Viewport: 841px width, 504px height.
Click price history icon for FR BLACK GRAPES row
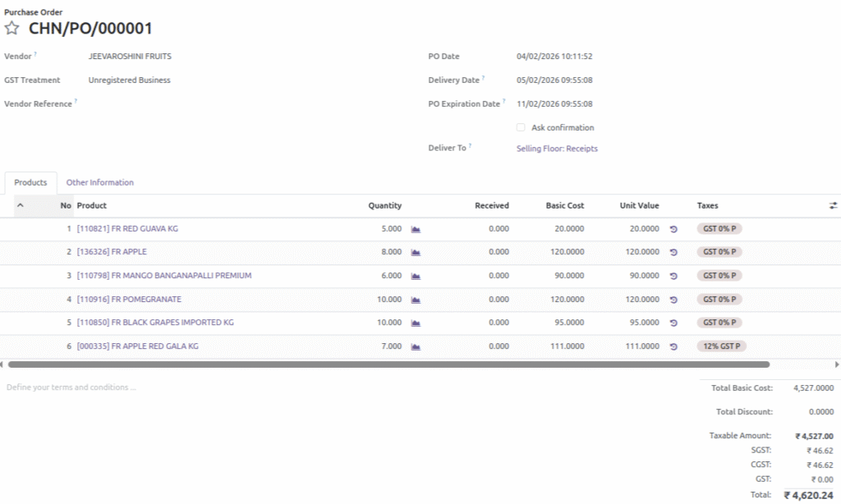[x=673, y=323]
